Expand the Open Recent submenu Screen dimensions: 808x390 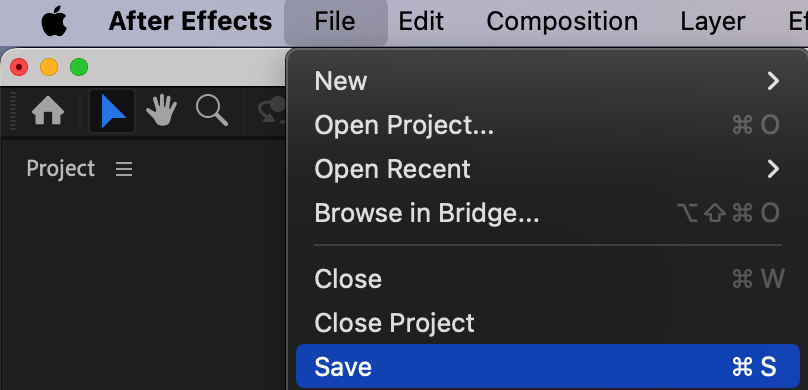[x=546, y=168]
